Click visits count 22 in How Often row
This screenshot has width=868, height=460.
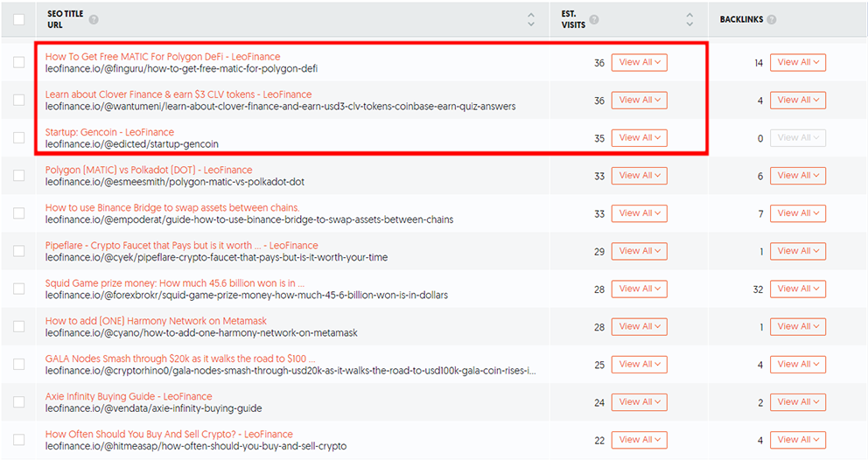click(x=599, y=441)
